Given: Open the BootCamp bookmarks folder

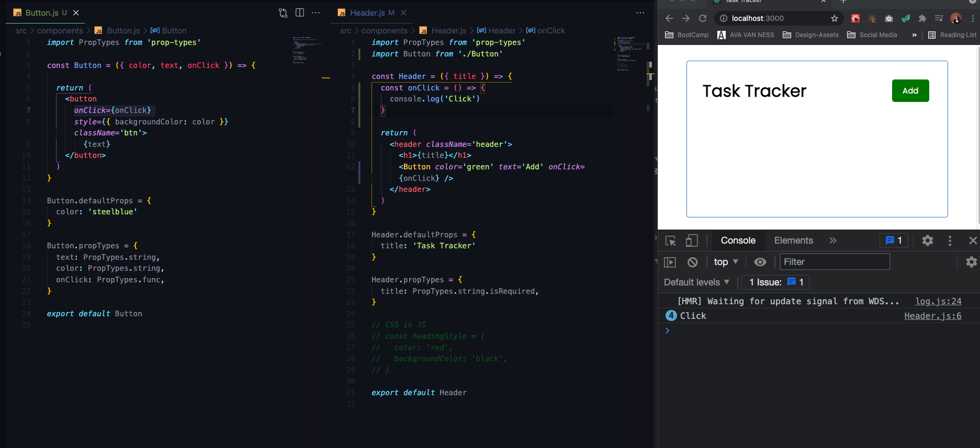Looking at the screenshot, I should [686, 35].
